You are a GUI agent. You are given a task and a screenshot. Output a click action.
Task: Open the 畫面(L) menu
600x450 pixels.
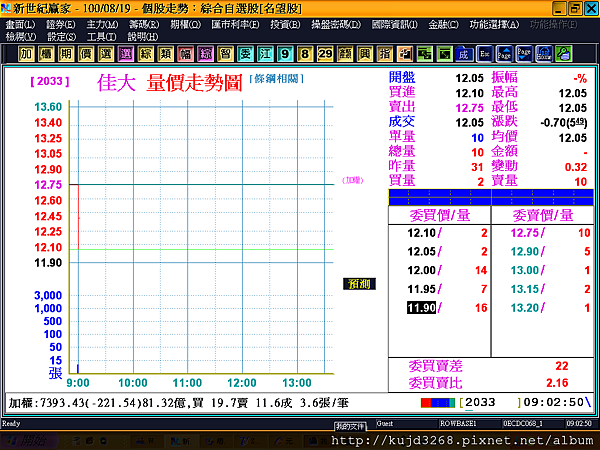[20, 24]
